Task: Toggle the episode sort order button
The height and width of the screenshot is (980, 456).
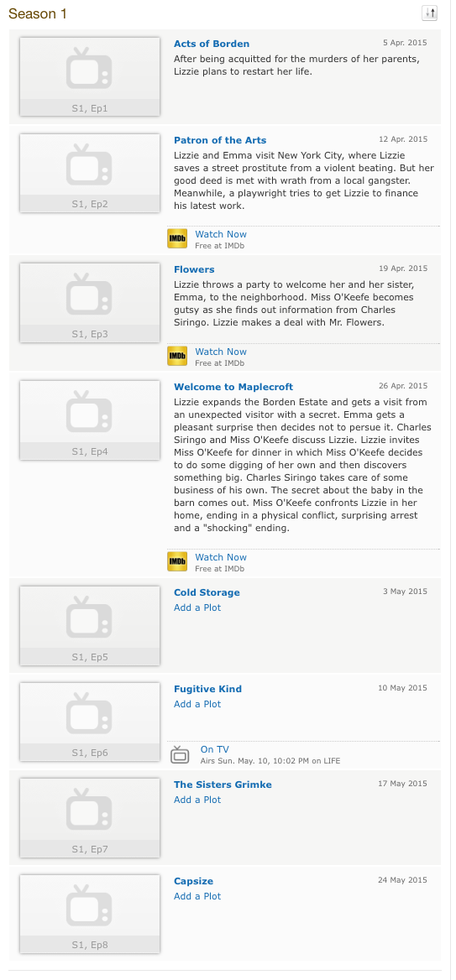Action: [429, 13]
